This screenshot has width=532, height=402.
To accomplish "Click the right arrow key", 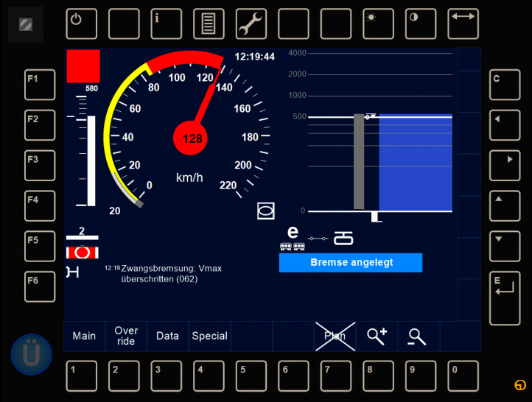I will click(505, 166).
